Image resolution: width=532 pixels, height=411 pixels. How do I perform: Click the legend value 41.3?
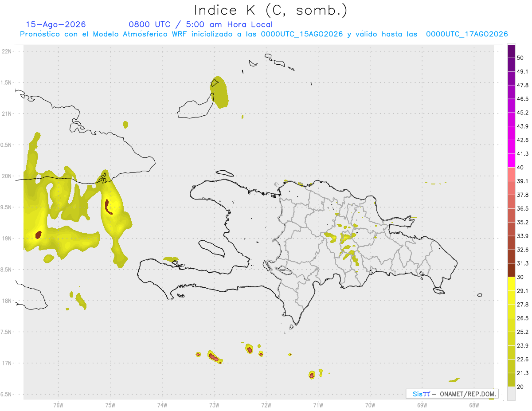[523, 154]
